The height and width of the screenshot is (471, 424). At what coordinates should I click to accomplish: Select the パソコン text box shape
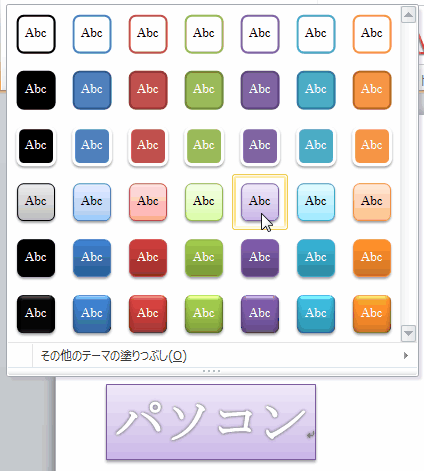pyautogui.click(x=211, y=422)
